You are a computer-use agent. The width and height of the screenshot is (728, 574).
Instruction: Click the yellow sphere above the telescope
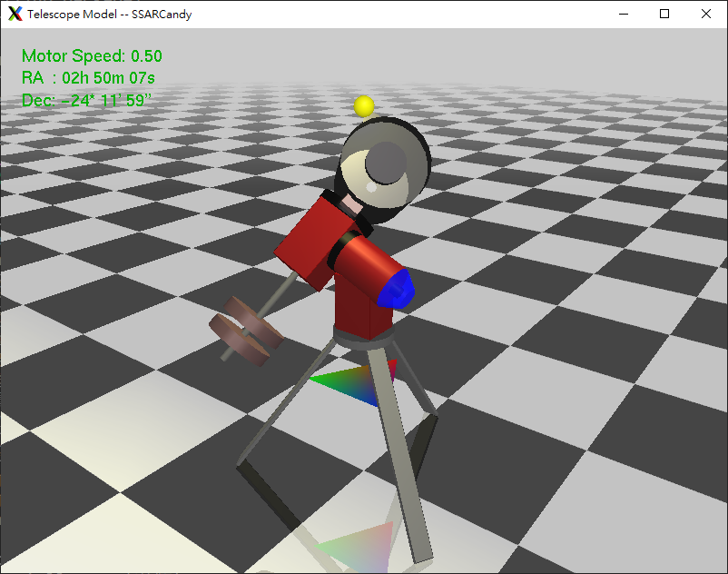pos(364,106)
